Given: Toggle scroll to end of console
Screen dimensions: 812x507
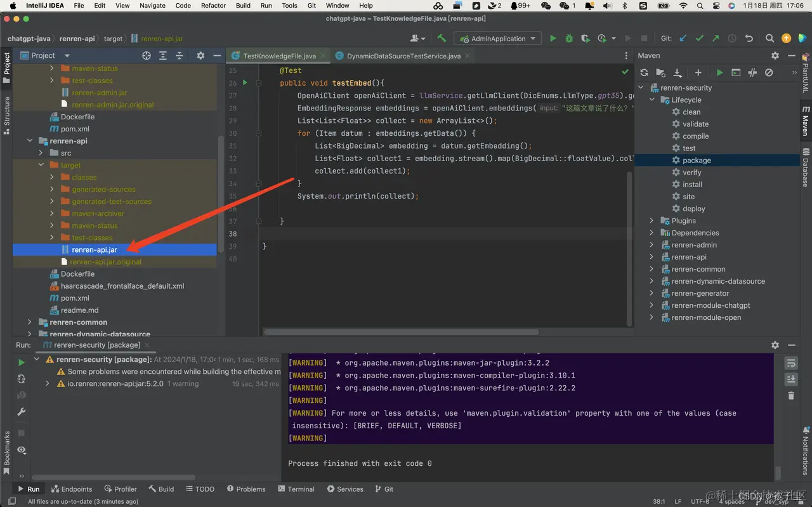Looking at the screenshot, I should coord(791,379).
